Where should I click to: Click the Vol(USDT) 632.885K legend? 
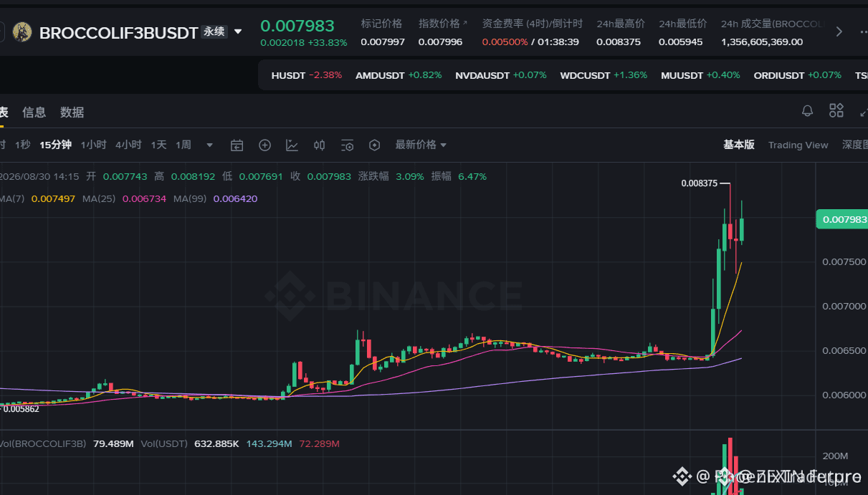(190, 443)
